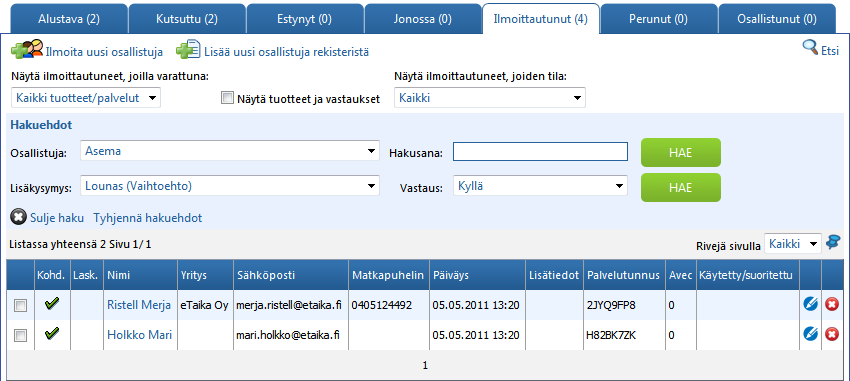Click the Päiväys column header
The height and width of the screenshot is (381, 850).
click(x=478, y=275)
